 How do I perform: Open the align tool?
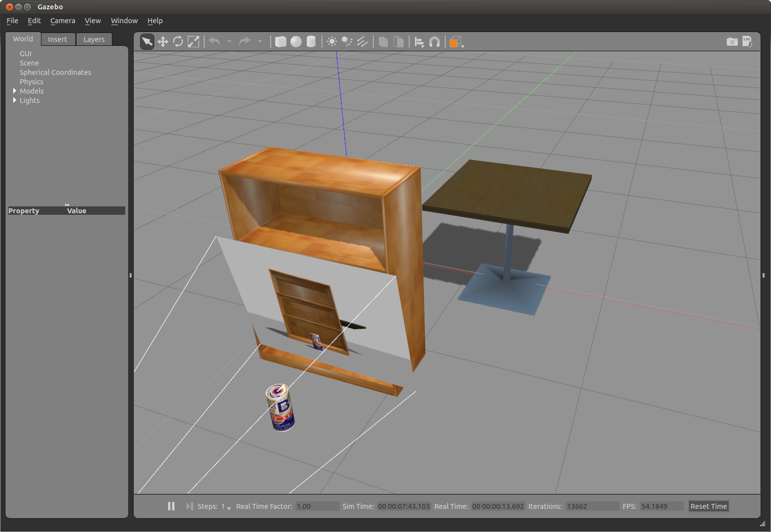[x=420, y=42]
